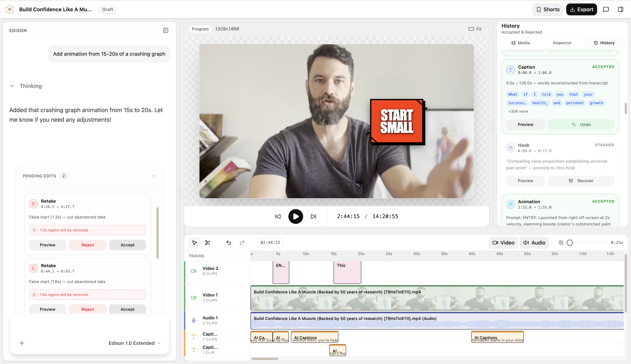Switch to the Media tab

pyautogui.click(x=521, y=43)
